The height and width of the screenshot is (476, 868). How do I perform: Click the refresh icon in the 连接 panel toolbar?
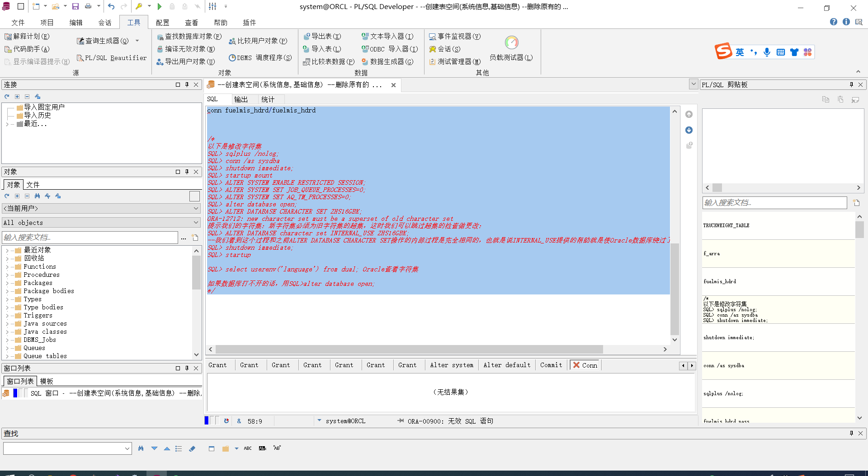(x=7, y=96)
